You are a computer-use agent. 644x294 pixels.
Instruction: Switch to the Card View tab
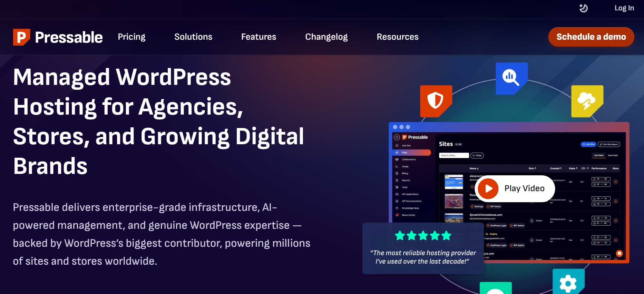[613, 155]
